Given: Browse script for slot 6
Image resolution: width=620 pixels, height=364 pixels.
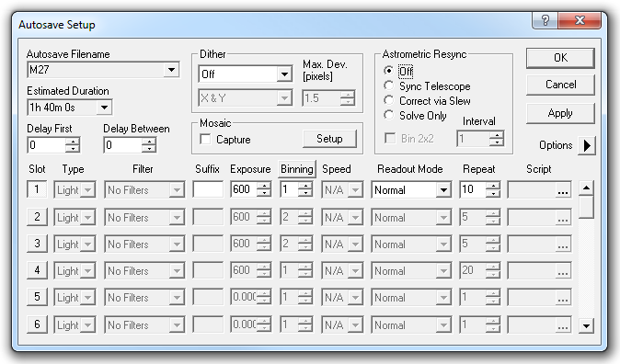Looking at the screenshot, I should coord(563,324).
